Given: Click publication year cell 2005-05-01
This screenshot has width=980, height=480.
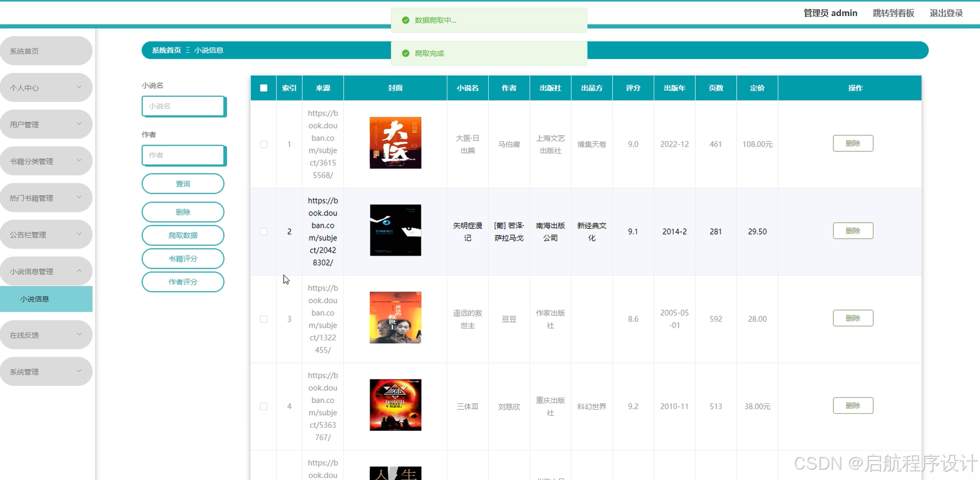Looking at the screenshot, I should [x=675, y=319].
